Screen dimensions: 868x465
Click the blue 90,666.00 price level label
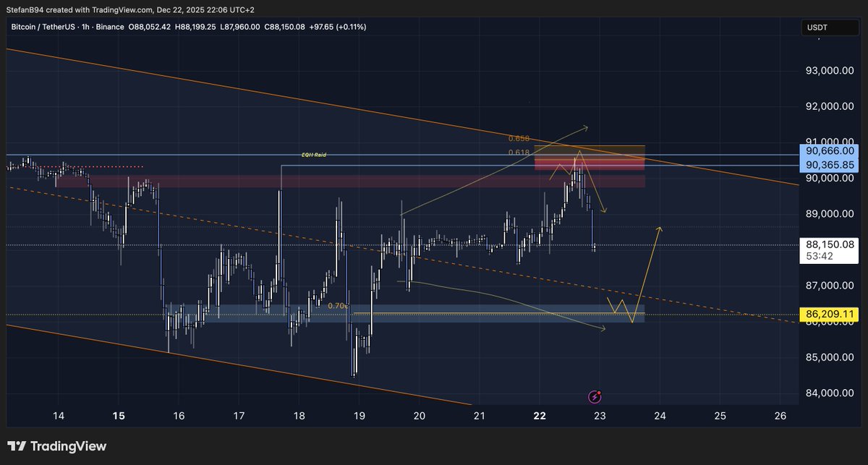[x=830, y=151]
